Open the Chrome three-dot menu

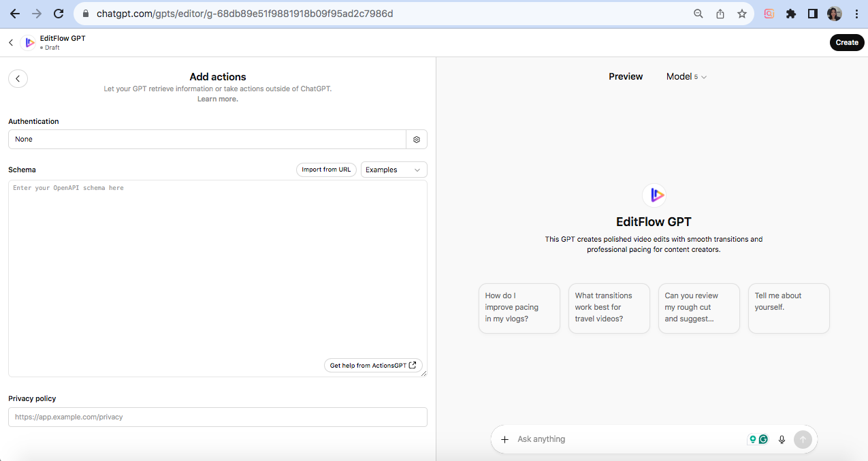click(x=856, y=14)
